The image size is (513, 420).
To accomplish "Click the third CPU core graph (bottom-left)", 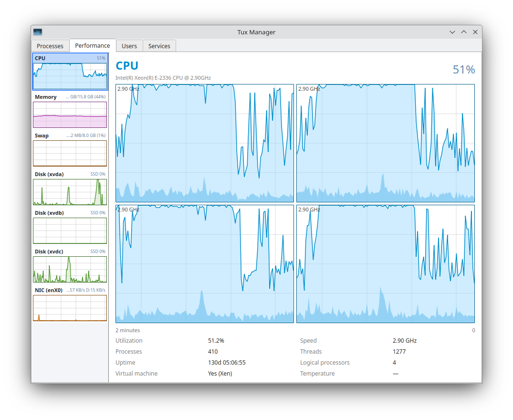I will pos(205,264).
